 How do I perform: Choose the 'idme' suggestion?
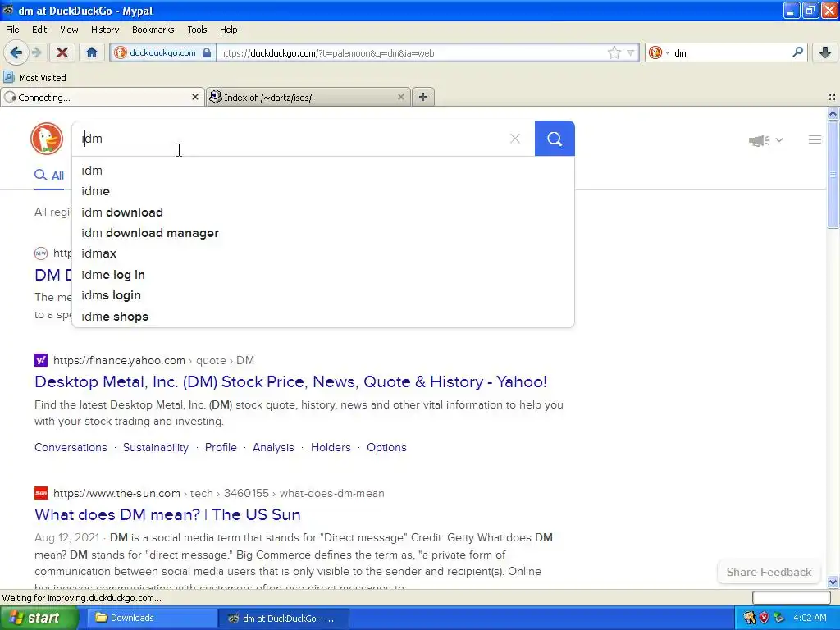[x=323, y=191]
